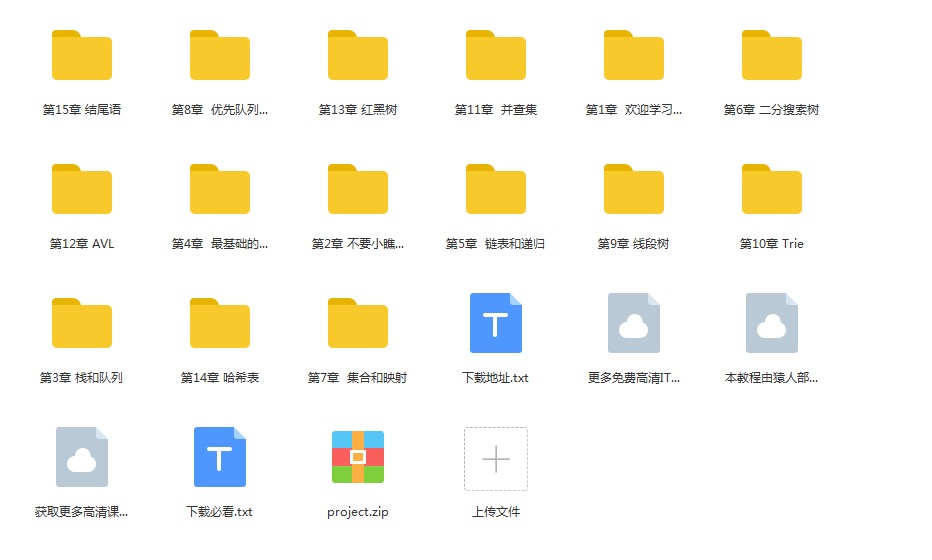This screenshot has height=560, width=932.
Task: Click the 第1章 欢迎学习 folder
Action: (634, 56)
